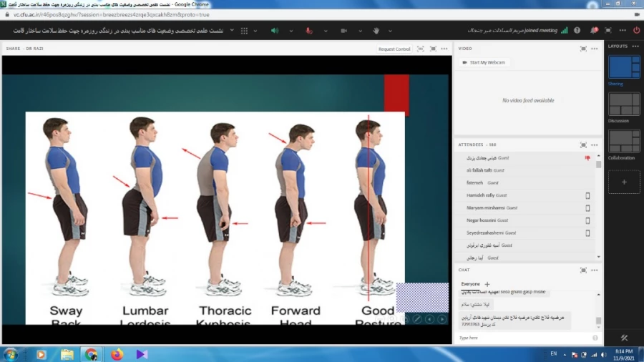Toggle the red muted microphone
This screenshot has width=644, height=362.
click(309, 31)
